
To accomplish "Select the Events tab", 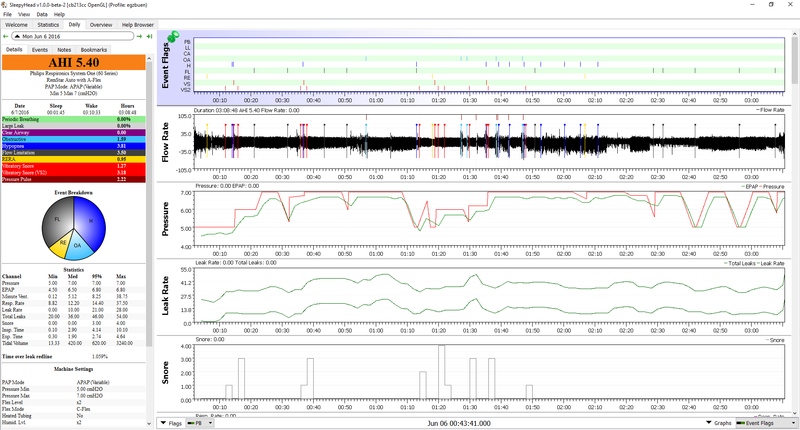I will coord(40,49).
